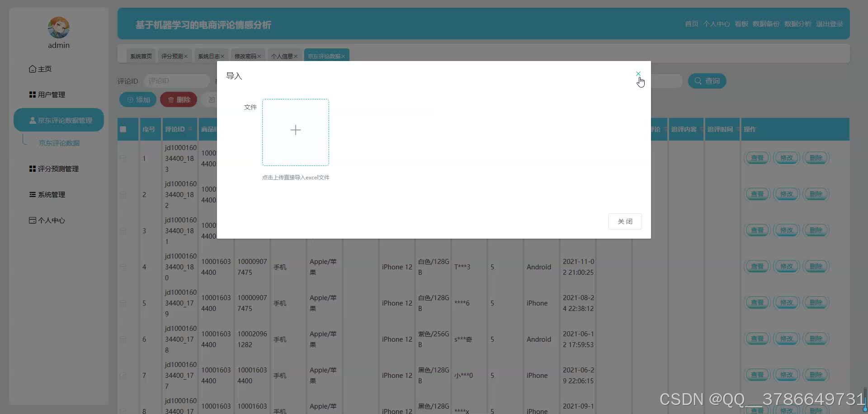Screen dimensions: 868x414
Task: Click the plus upload box for 文件
Action: tap(296, 132)
